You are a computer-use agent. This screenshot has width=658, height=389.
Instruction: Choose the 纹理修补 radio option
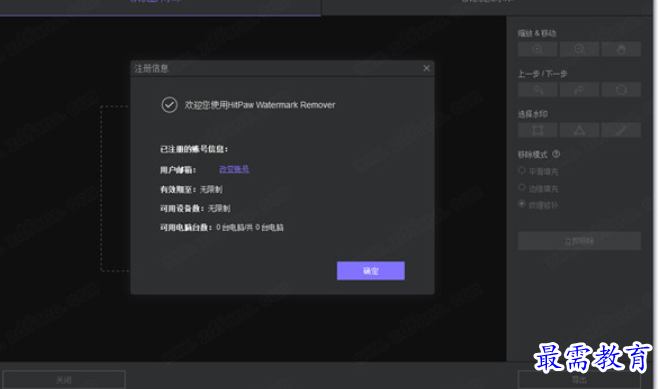click(x=522, y=204)
